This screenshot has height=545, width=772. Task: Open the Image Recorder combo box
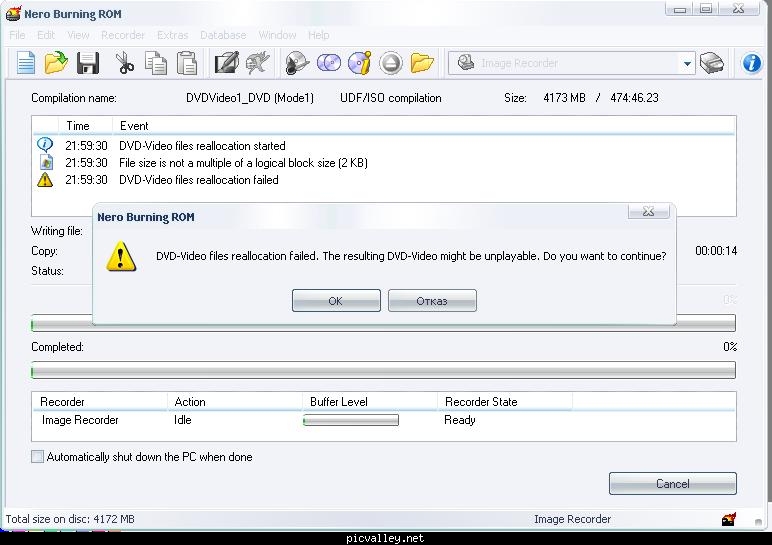(x=572, y=64)
